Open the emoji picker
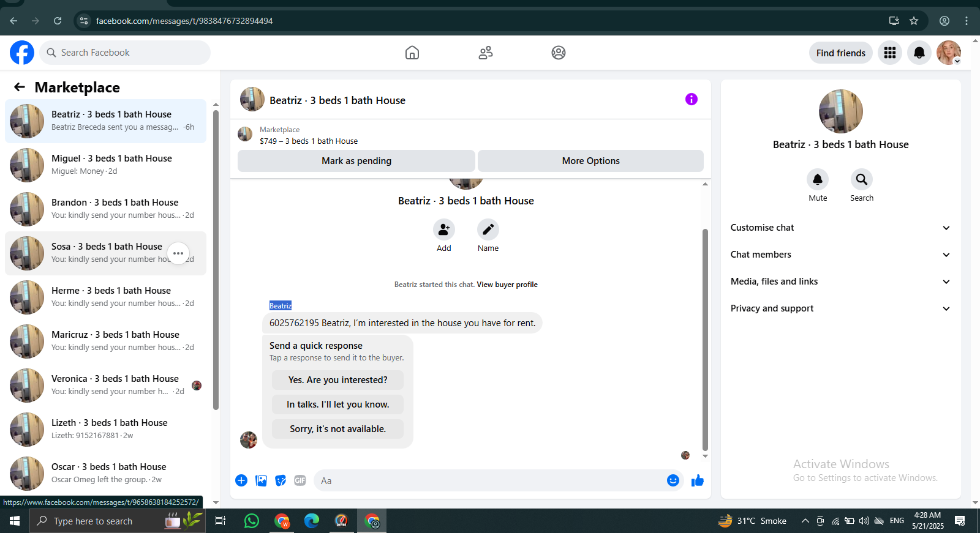Viewport: 980px width, 533px height. coord(673,480)
